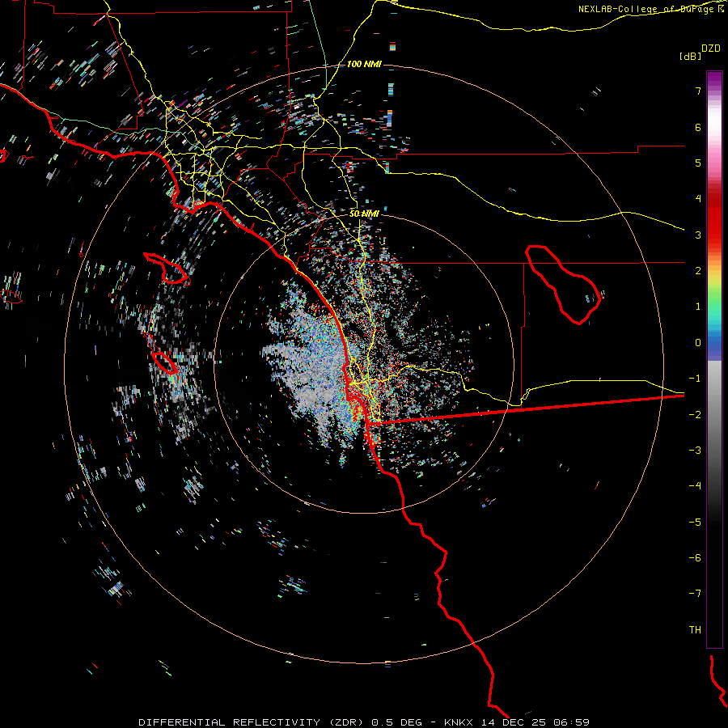
Task: Click the -5 value on the color scale
Action: click(695, 523)
